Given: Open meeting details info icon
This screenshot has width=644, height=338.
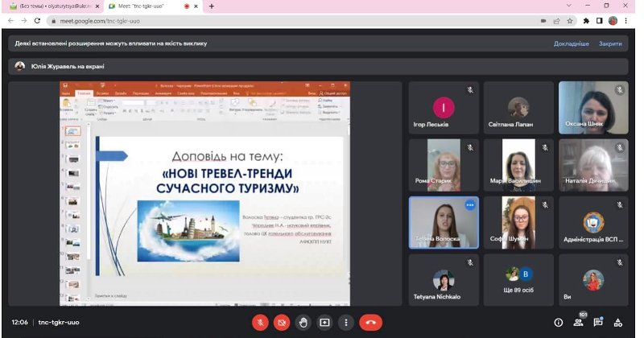Looking at the screenshot, I should click(x=559, y=322).
